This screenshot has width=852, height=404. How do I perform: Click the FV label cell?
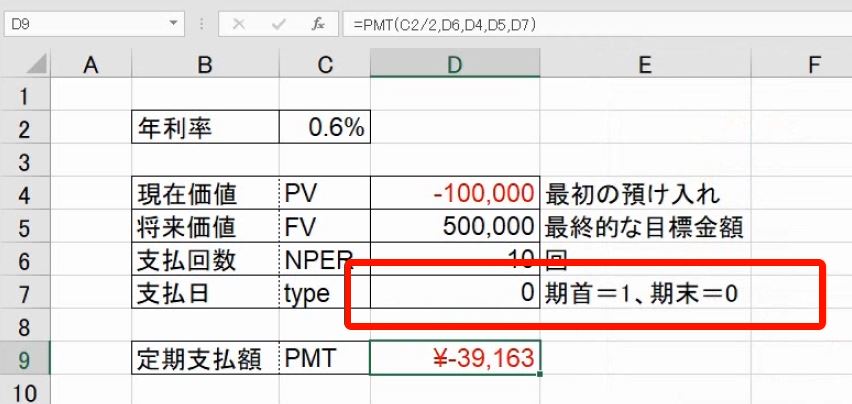point(325,227)
